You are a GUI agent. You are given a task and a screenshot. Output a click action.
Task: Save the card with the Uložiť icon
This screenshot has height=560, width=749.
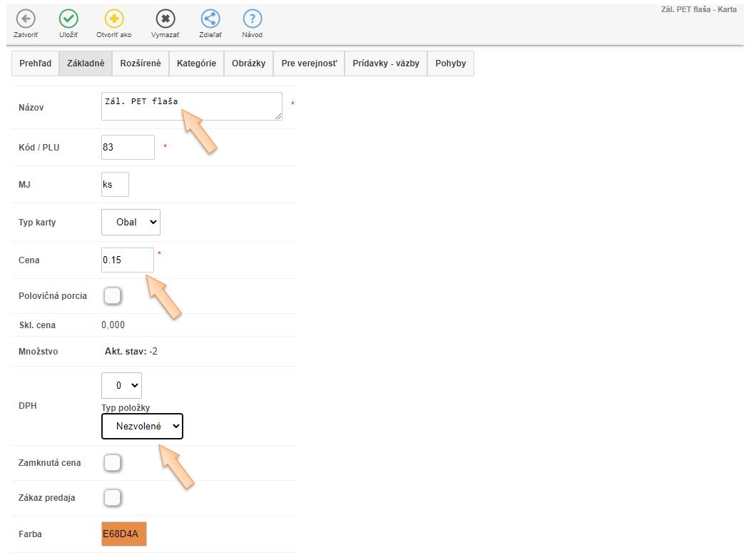click(x=68, y=19)
